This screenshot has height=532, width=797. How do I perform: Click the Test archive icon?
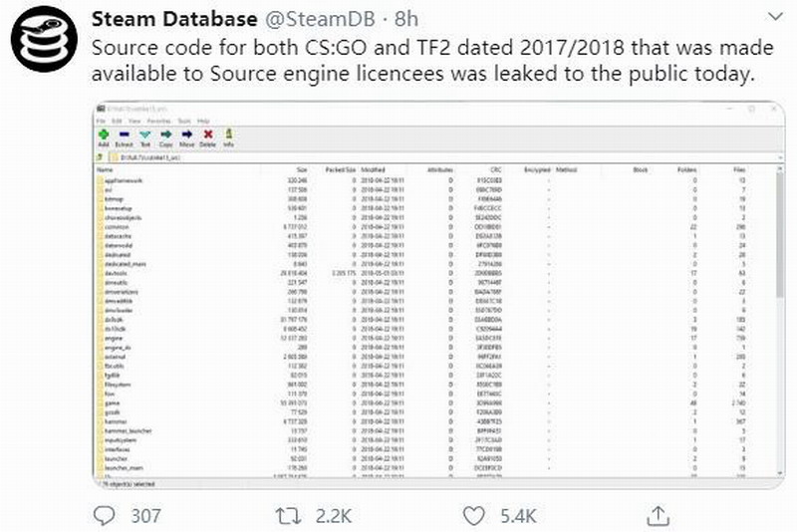[x=144, y=134]
